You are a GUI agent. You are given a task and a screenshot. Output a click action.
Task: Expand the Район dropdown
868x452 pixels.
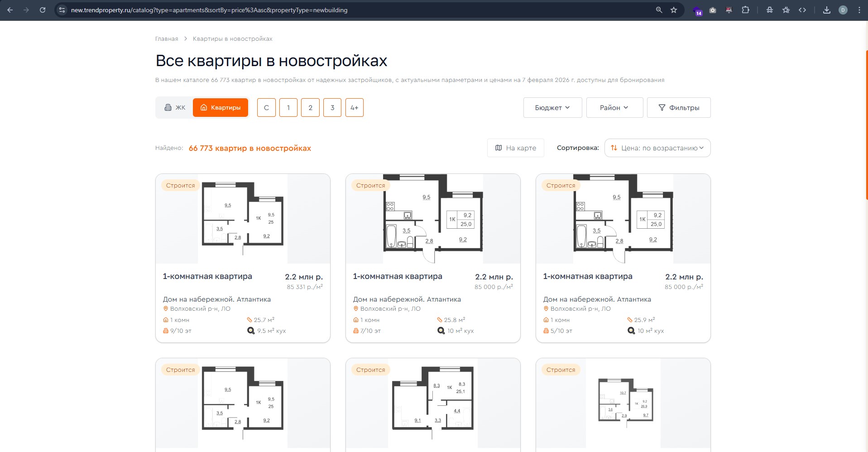click(x=614, y=108)
